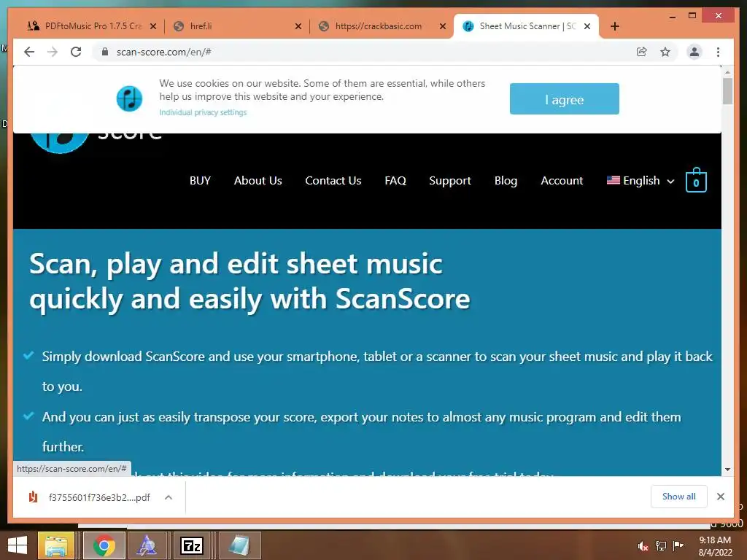Click the network tray icon
Image resolution: width=747 pixels, height=560 pixels.
pos(661,546)
